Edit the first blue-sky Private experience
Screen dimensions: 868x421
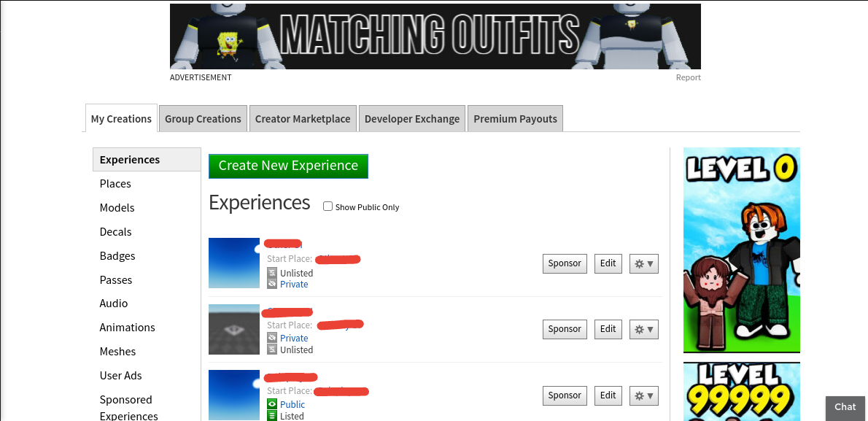608,263
